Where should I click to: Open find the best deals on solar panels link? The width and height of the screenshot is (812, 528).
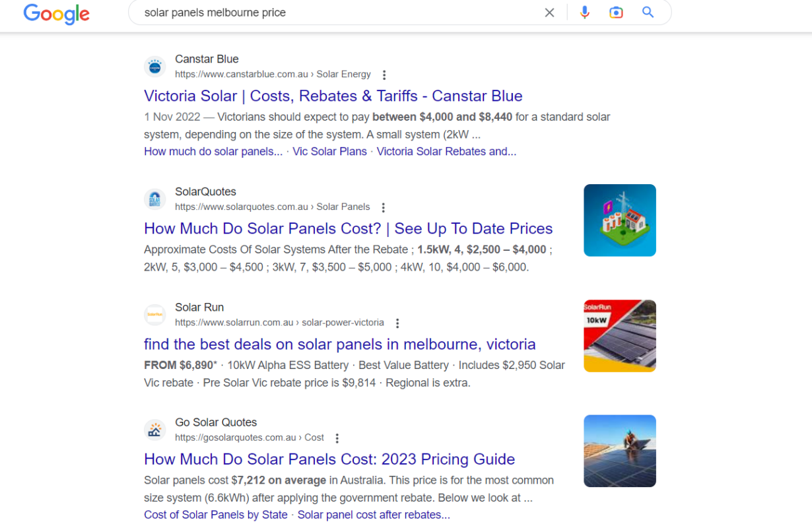[339, 344]
